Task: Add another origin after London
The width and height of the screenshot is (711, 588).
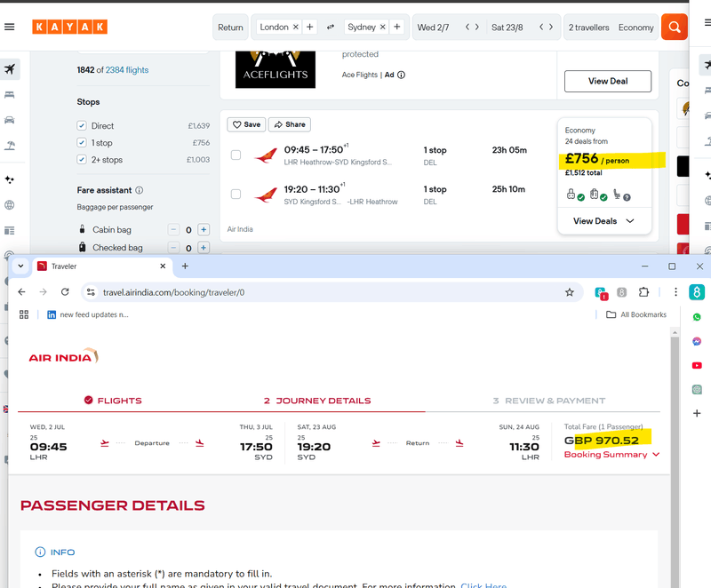Action: click(x=309, y=28)
